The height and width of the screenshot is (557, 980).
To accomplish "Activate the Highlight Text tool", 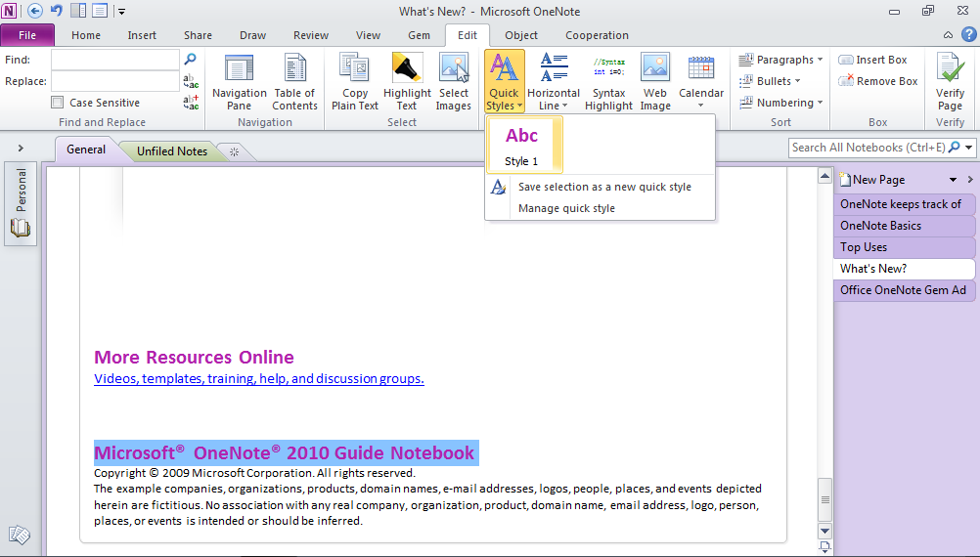I will coord(407,83).
